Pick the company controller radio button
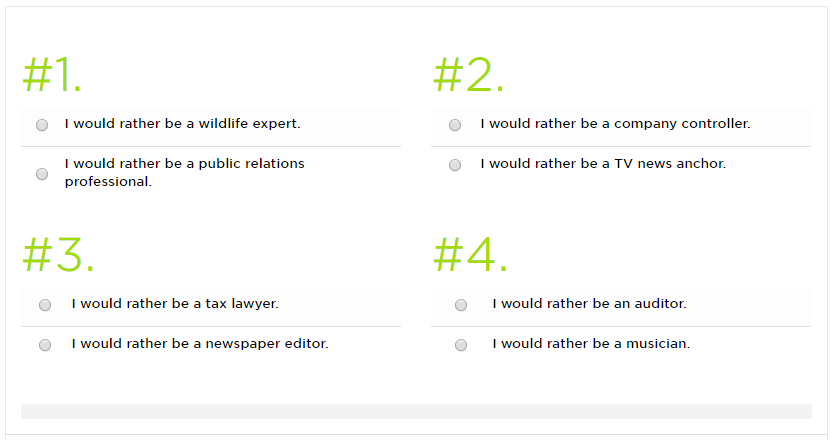Screen dimensions: 838x440 point(455,125)
